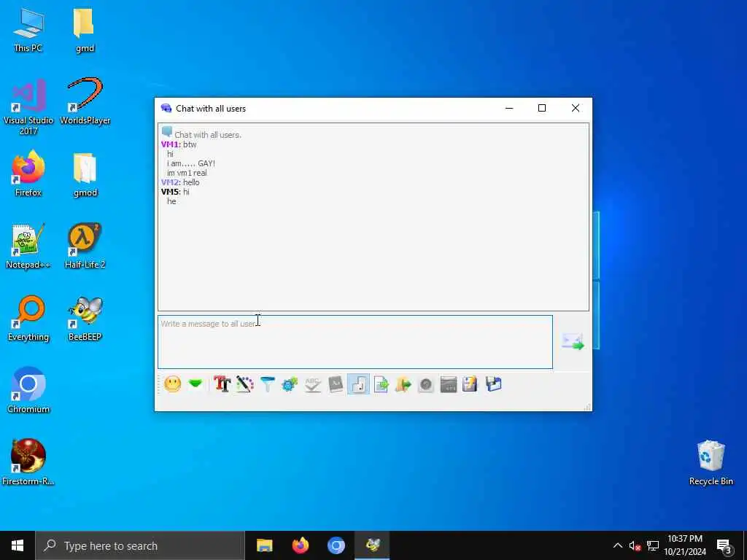Change the chat font with TT icon
The image size is (747, 560).
[x=222, y=384]
